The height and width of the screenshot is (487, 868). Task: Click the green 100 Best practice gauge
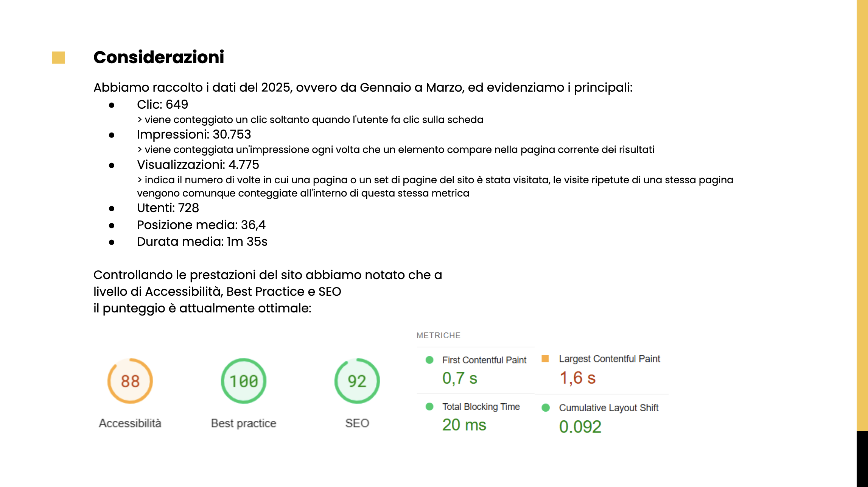click(x=244, y=381)
